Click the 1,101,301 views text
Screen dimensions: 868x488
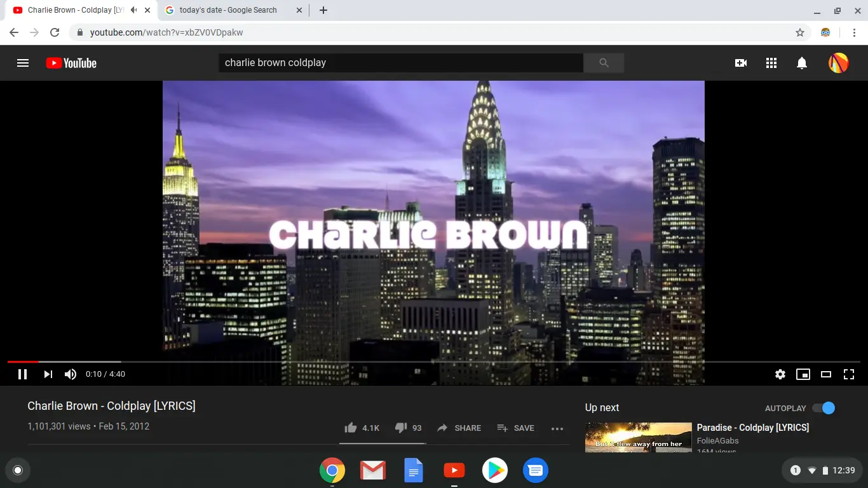pyautogui.click(x=59, y=426)
